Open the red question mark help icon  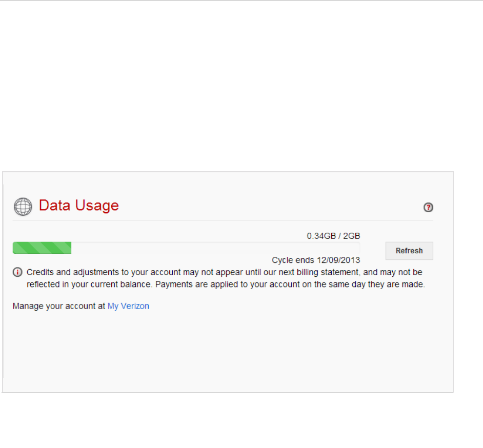[428, 207]
